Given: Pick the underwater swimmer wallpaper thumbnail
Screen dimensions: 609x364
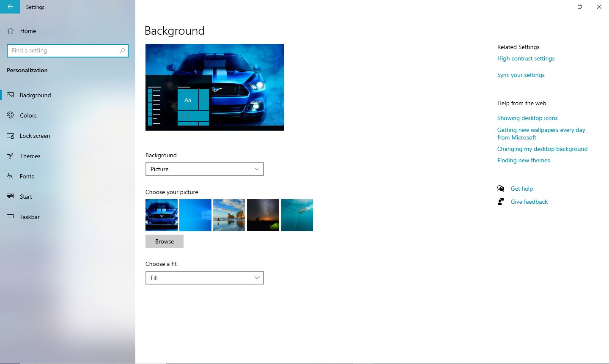Looking at the screenshot, I should point(297,215).
